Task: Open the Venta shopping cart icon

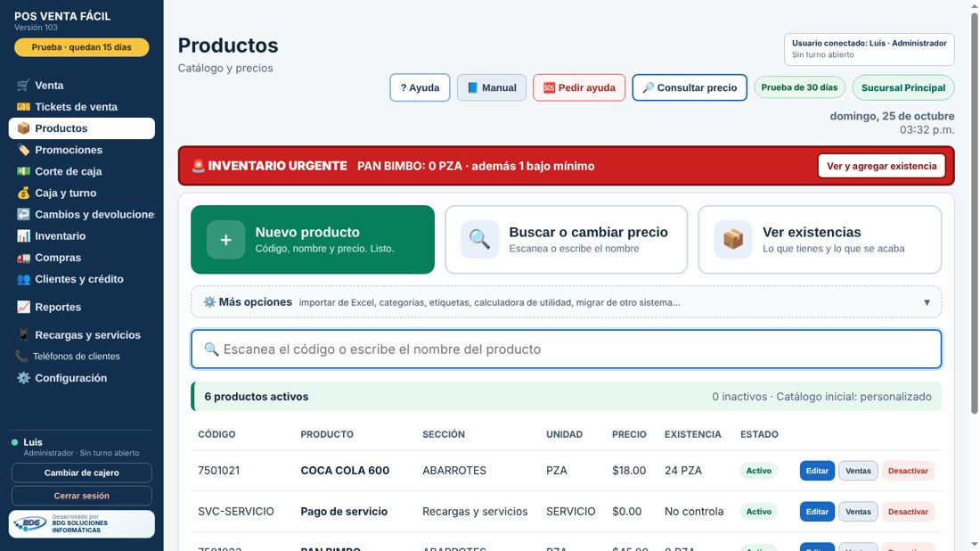Action: coord(23,85)
